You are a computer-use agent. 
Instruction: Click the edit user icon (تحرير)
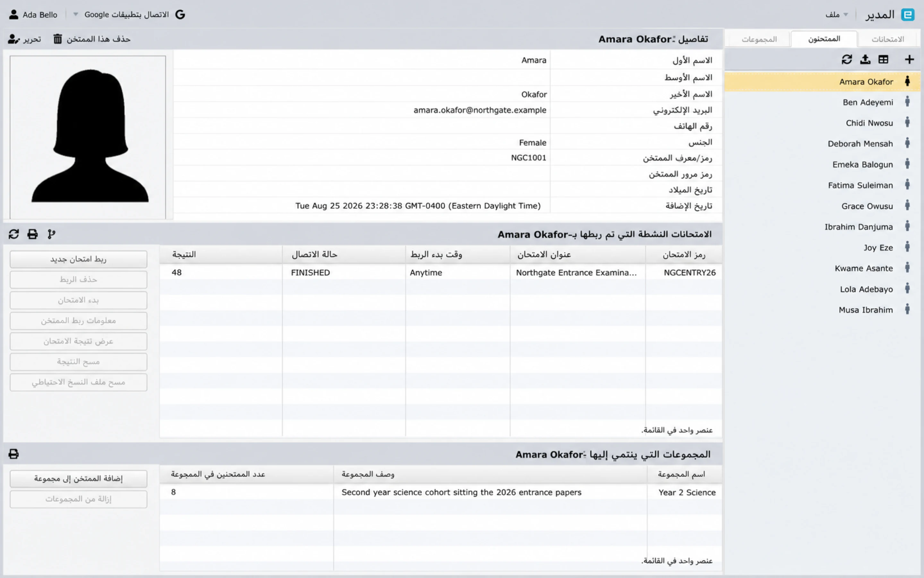click(14, 39)
